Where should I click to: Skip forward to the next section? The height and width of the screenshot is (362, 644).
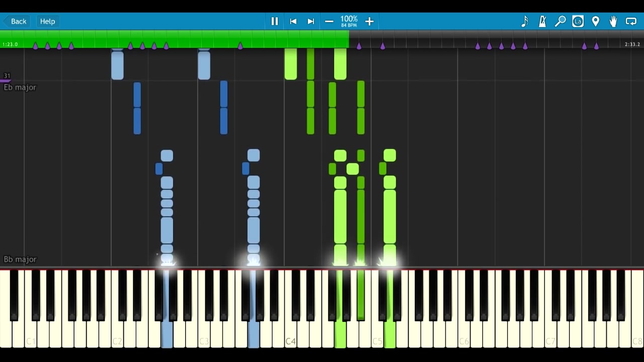311,21
